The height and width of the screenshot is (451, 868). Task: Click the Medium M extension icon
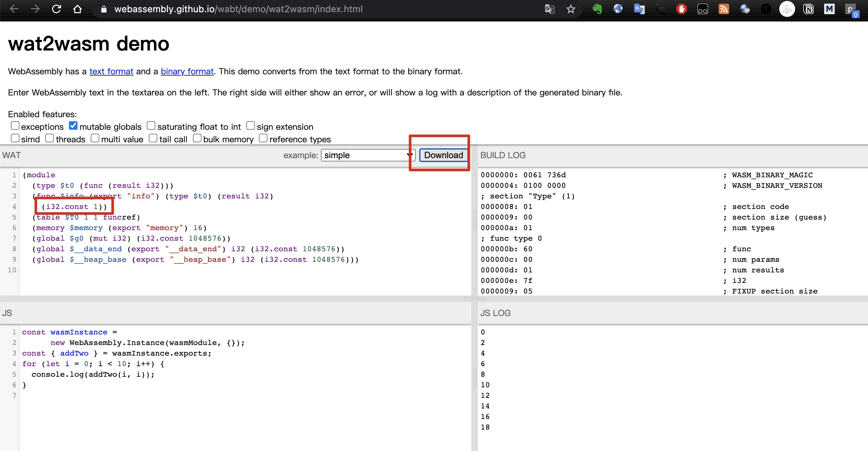click(829, 9)
